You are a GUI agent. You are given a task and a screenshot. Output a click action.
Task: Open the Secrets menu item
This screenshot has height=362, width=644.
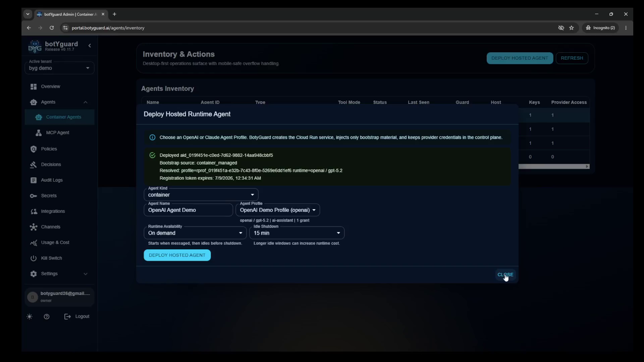pos(59,196)
